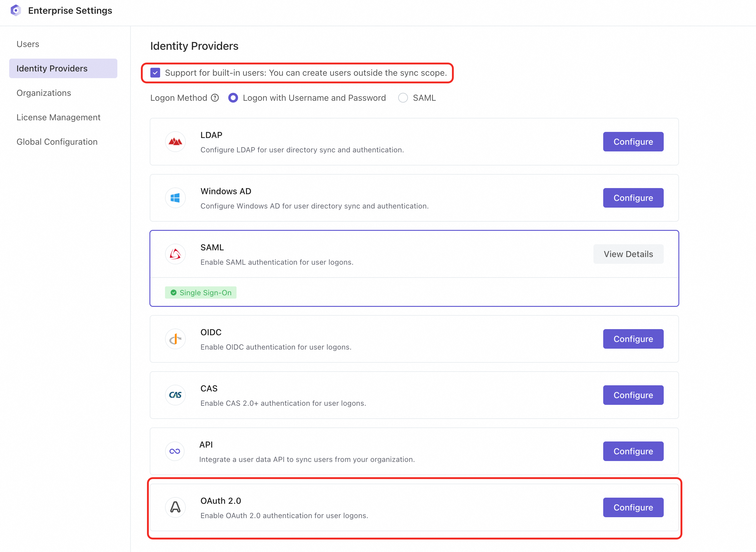
Task: Open the SAML provider card
Action: click(x=368, y=254)
